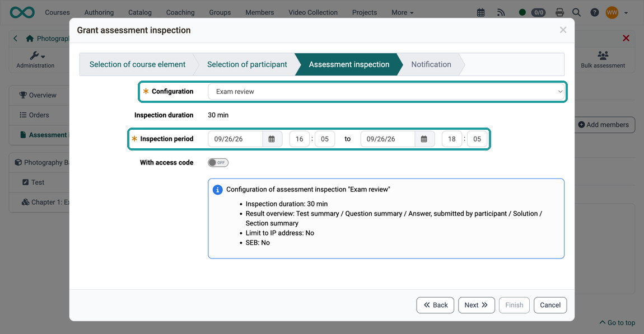Click the Test node edit icon

click(25, 182)
